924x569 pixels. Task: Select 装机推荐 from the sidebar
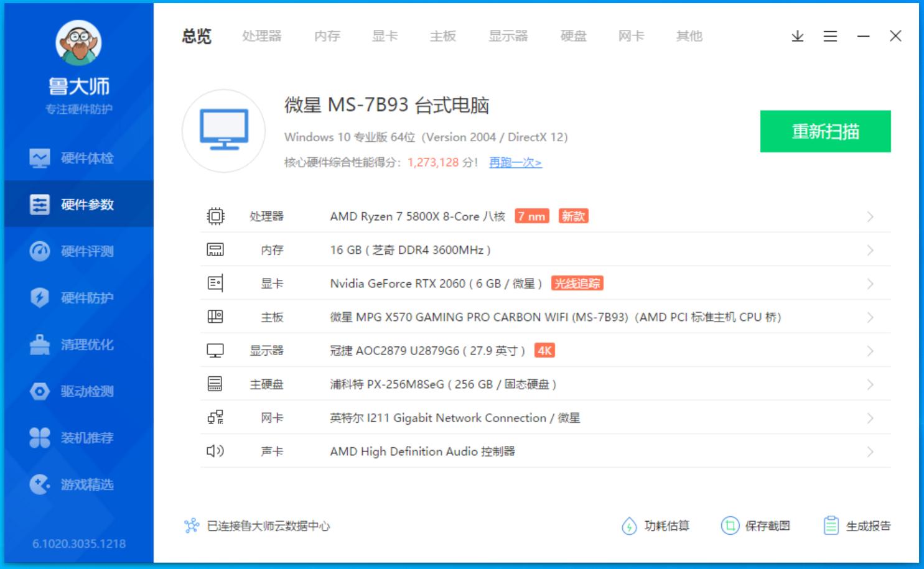pos(72,438)
